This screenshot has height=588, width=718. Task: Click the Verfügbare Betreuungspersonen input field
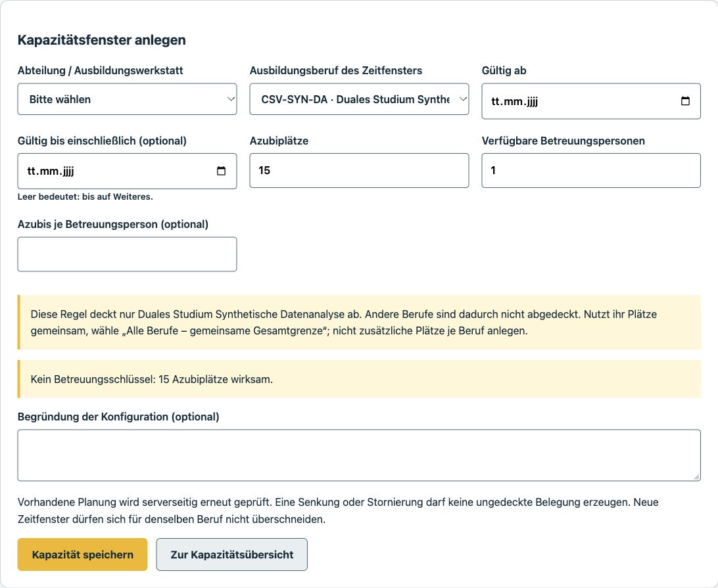[x=590, y=170]
